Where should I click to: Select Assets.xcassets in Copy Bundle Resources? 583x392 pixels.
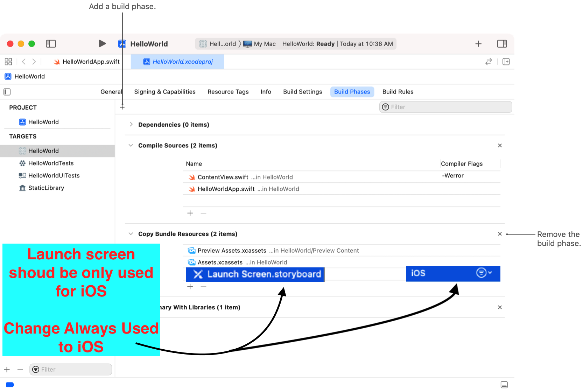click(x=341, y=262)
